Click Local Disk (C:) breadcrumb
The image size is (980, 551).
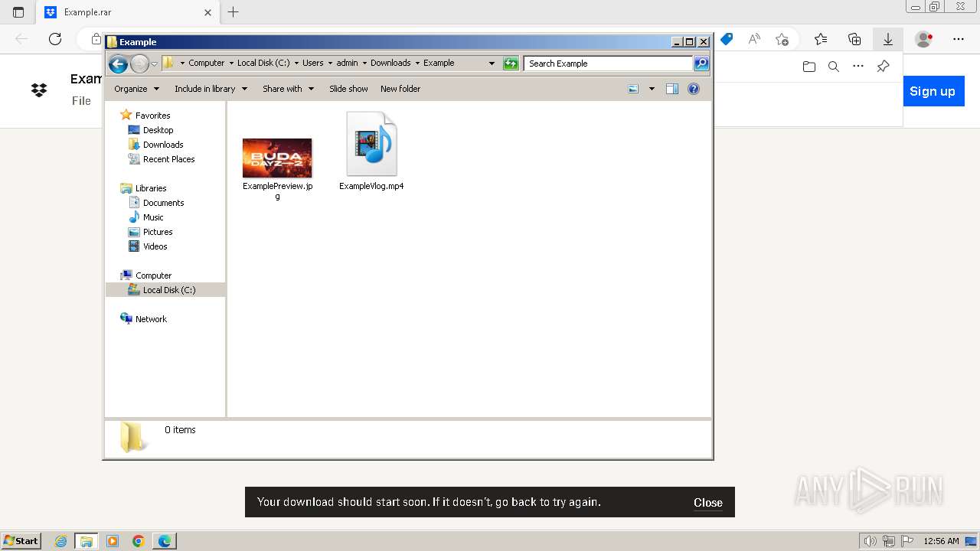point(263,64)
